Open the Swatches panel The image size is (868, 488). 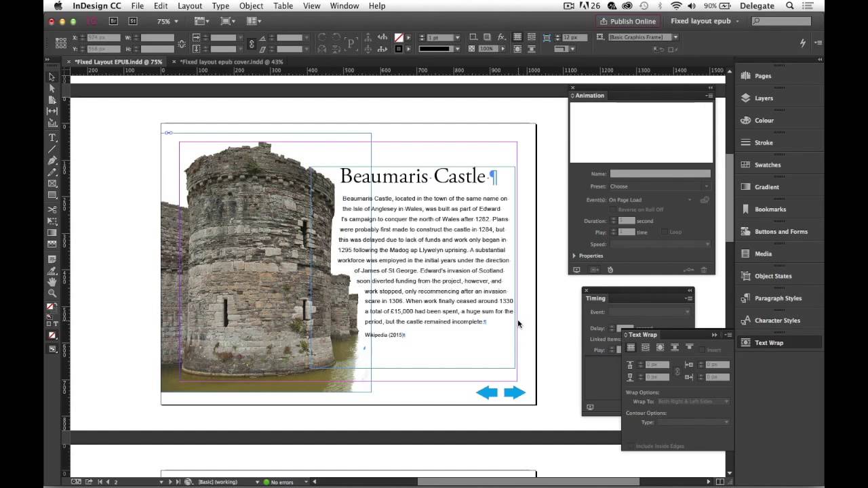[778, 165]
